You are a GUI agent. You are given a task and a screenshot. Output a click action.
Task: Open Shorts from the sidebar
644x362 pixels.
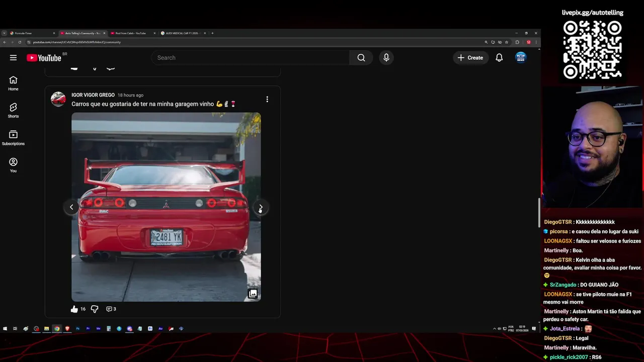pyautogui.click(x=13, y=111)
